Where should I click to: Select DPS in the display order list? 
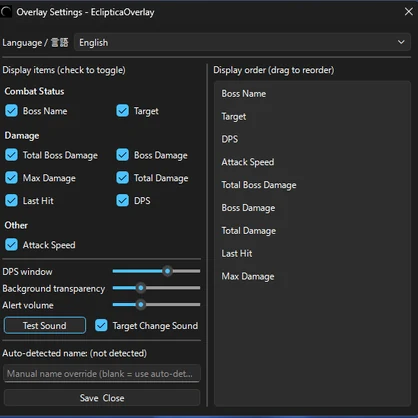tap(312, 139)
